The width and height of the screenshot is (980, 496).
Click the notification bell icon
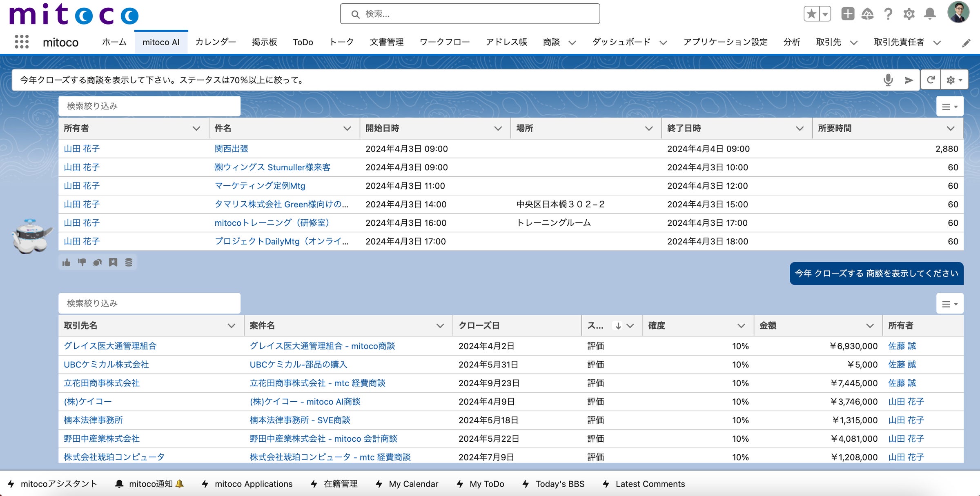pos(930,14)
